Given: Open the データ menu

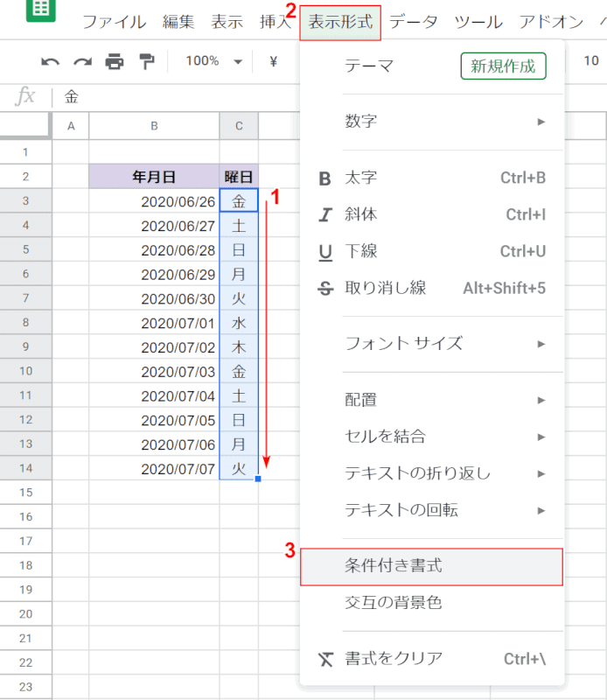Looking at the screenshot, I should pyautogui.click(x=414, y=22).
